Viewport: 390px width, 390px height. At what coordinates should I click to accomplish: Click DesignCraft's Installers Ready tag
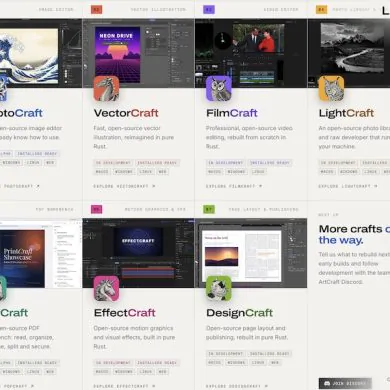[x=270, y=354]
